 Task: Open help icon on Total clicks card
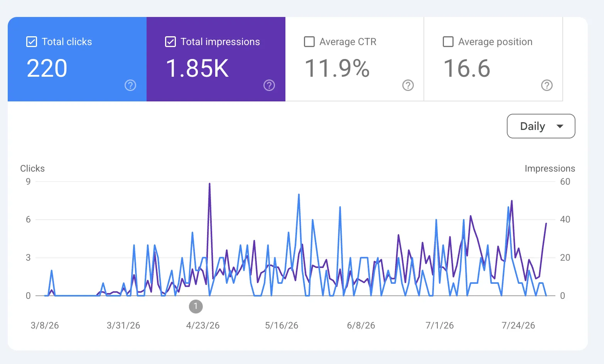pyautogui.click(x=130, y=85)
